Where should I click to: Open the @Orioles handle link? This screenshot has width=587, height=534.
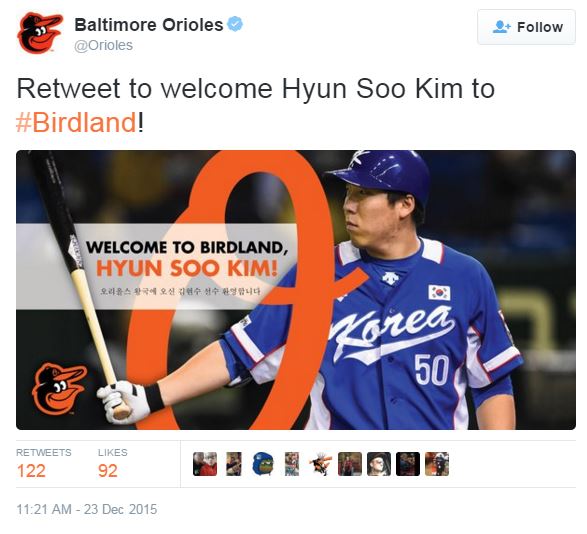103,45
